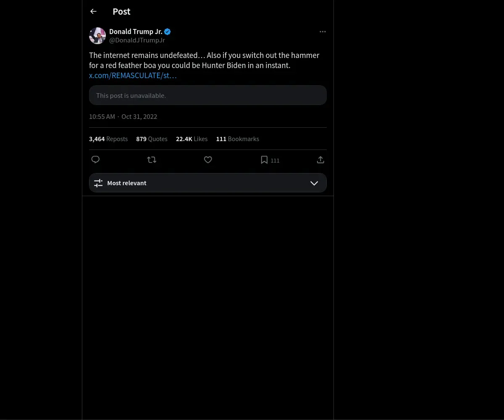Toggle the bookmark icon in action bar

[264, 160]
